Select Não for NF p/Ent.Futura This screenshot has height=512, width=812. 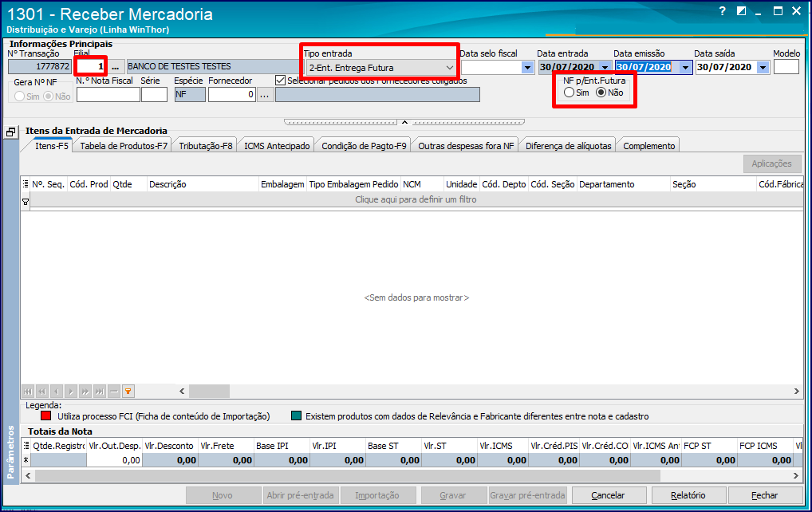pos(601,93)
